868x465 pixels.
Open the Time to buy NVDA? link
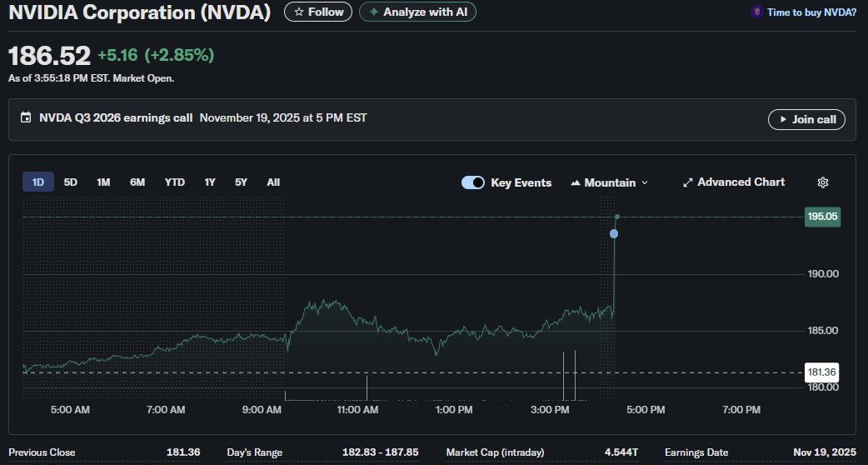point(811,12)
